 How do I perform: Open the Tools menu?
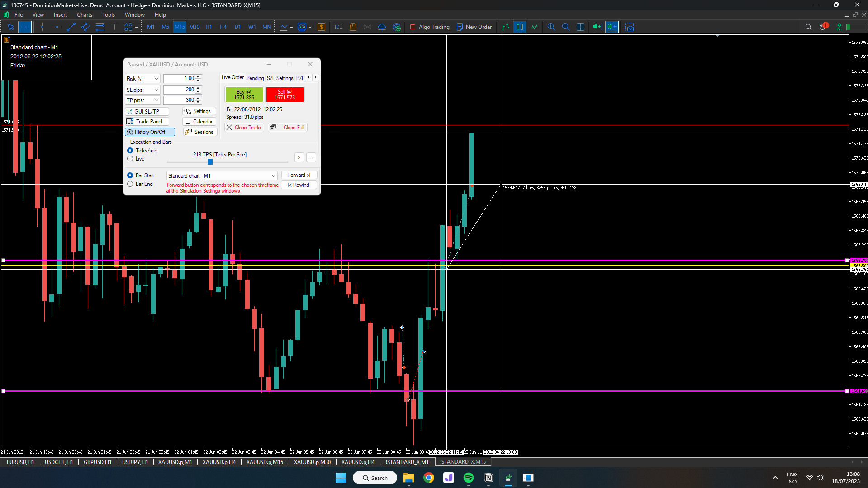[109, 15]
